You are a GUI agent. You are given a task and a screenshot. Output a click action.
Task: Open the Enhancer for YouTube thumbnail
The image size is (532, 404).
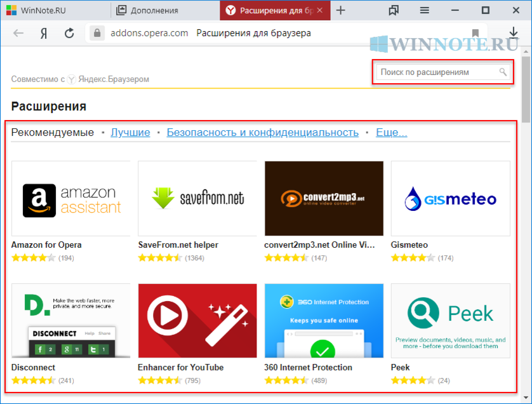tap(197, 321)
